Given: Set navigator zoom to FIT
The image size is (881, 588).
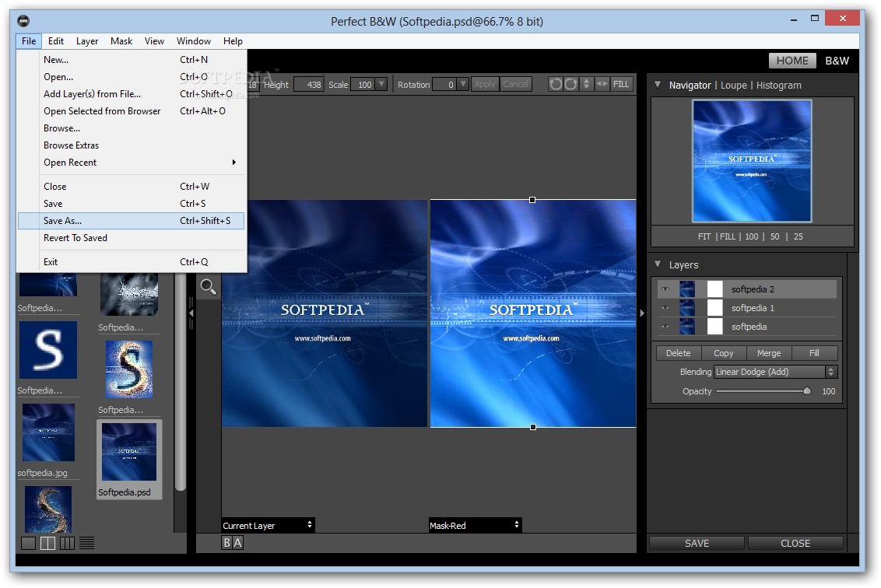Looking at the screenshot, I should tap(704, 236).
